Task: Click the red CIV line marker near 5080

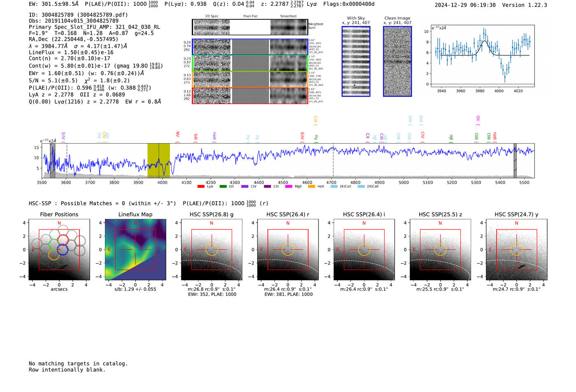Action: tap(423, 135)
